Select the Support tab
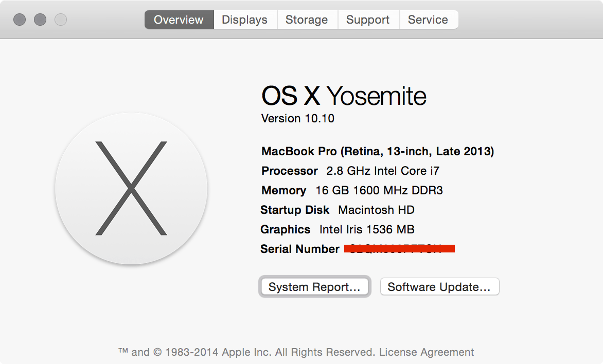The height and width of the screenshot is (364, 603). click(368, 20)
